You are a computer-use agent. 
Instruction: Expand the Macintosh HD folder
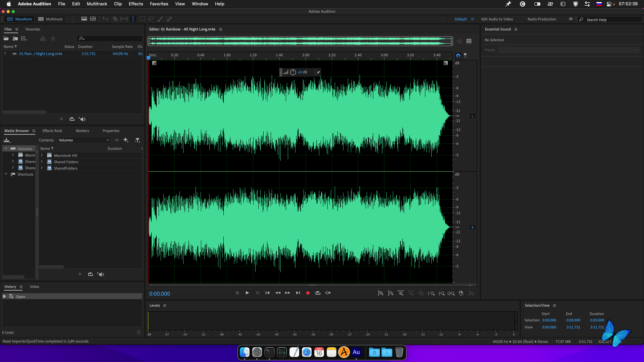[42, 156]
